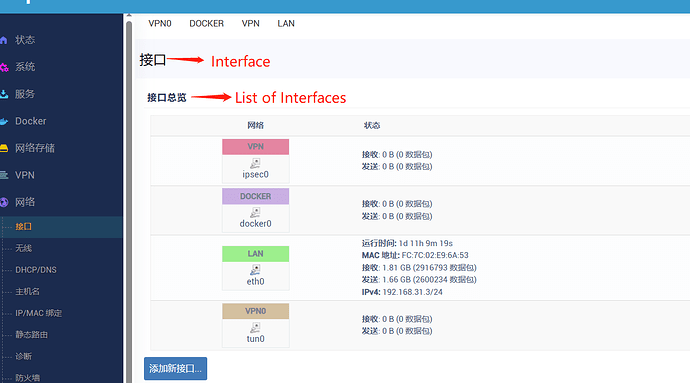
Task: Switch to the DOCKER tab
Action: click(x=206, y=23)
